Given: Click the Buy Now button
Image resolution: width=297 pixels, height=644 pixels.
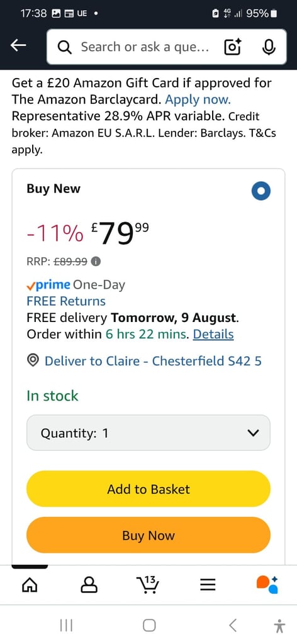Looking at the screenshot, I should pyautogui.click(x=148, y=535).
